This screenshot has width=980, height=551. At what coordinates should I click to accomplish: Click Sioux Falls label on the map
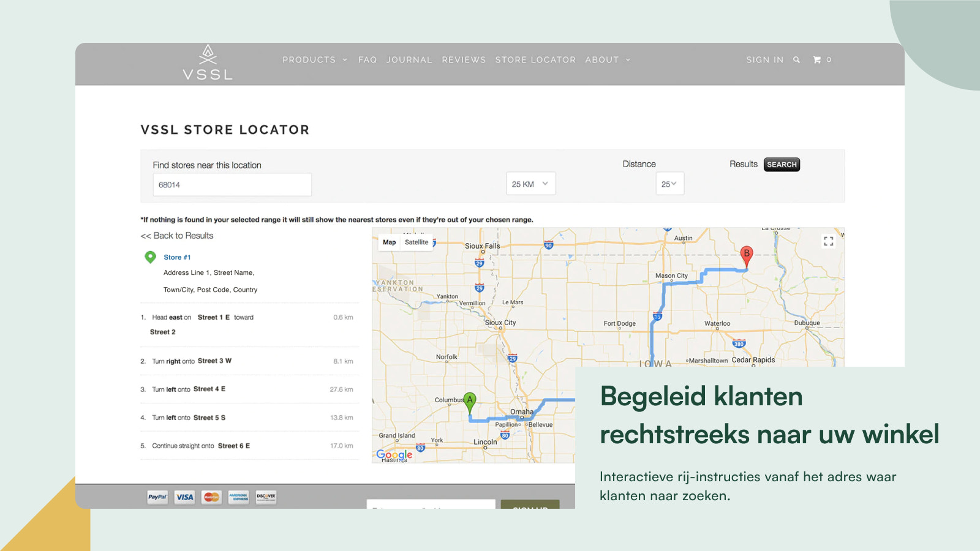482,246
